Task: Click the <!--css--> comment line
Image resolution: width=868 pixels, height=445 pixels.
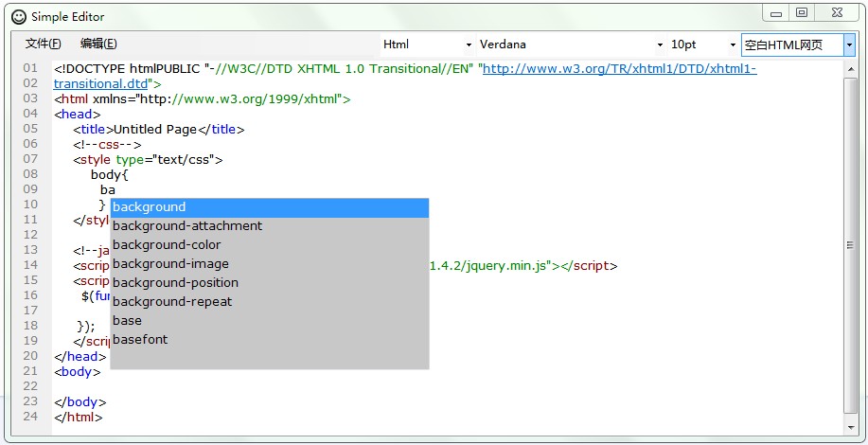Action: 107,145
